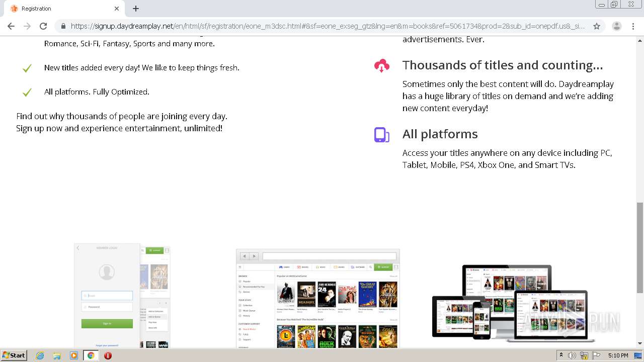
Task: Bookmark this page with the star icon
Action: [x=597, y=26]
